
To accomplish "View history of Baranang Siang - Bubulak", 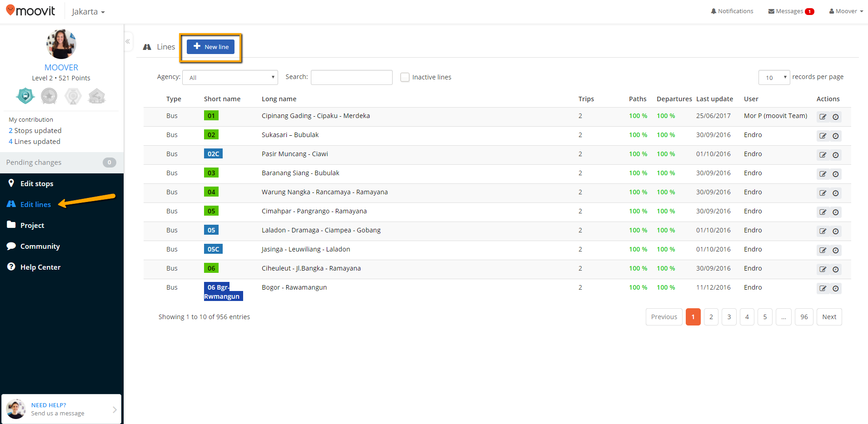I will [x=835, y=174].
